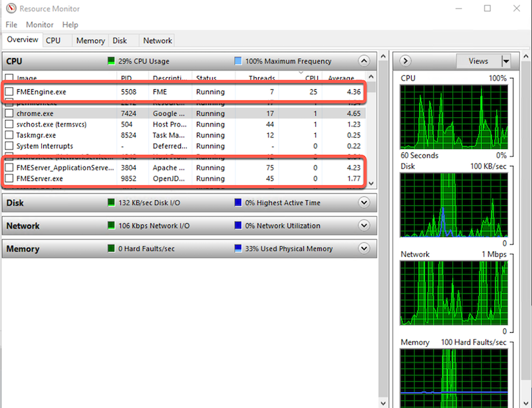Screen dimensions: 532x408
Task: Click the blue Maximum Frequency indicator square
Action: tap(238, 61)
